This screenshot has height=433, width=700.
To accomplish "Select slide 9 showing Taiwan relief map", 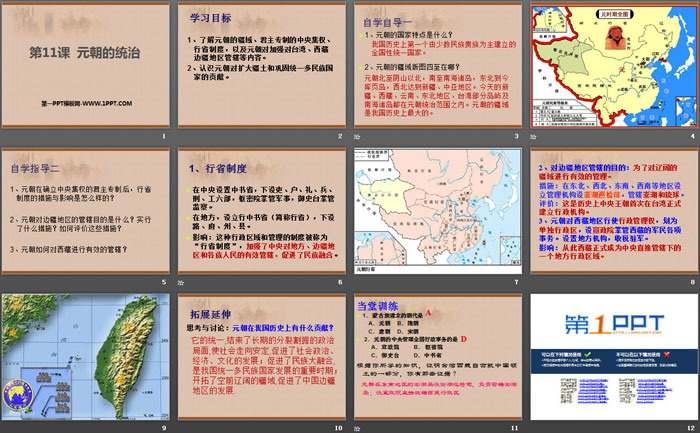I will click(86, 357).
